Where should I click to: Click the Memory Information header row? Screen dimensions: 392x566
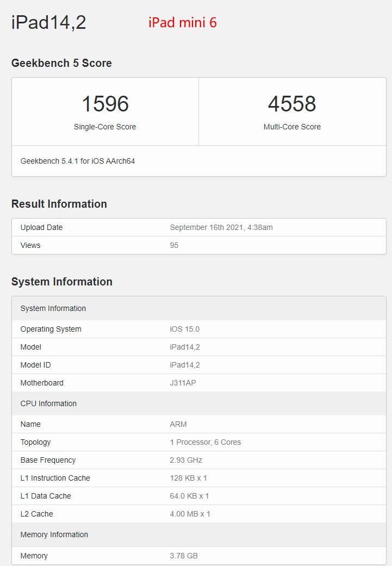199,534
